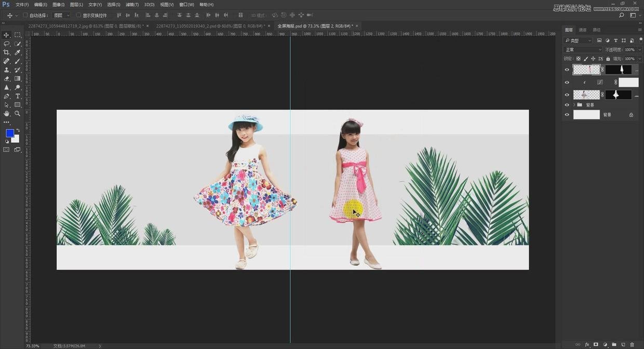Expand the 背景 layer group

(x=574, y=105)
